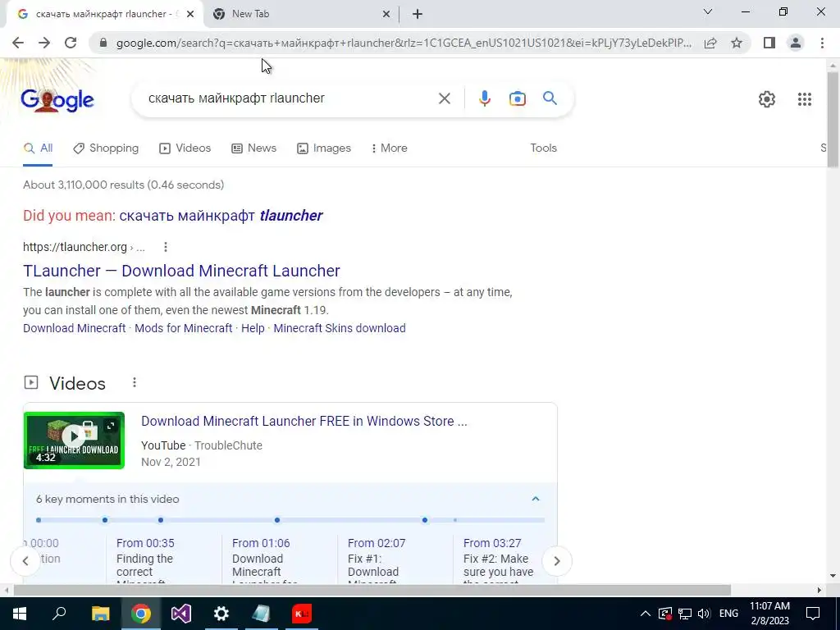
Task: Open the Chrome side panel icon
Action: [769, 43]
